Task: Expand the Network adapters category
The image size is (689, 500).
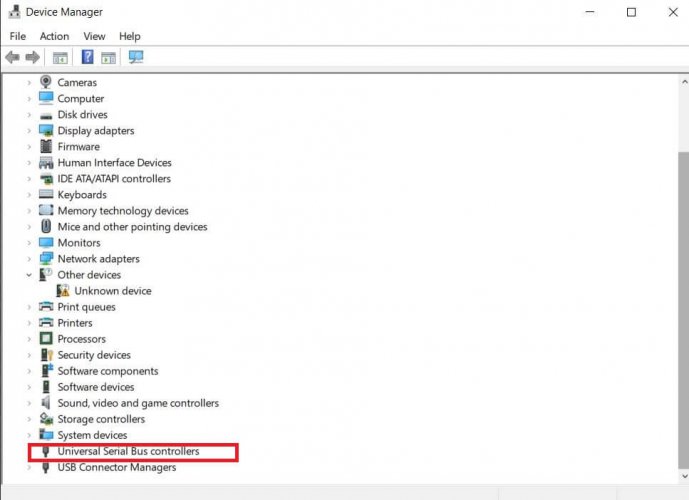Action: point(29,259)
